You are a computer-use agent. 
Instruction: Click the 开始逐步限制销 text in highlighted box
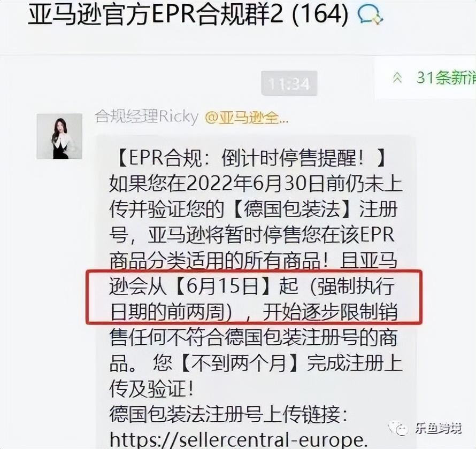coord(331,312)
